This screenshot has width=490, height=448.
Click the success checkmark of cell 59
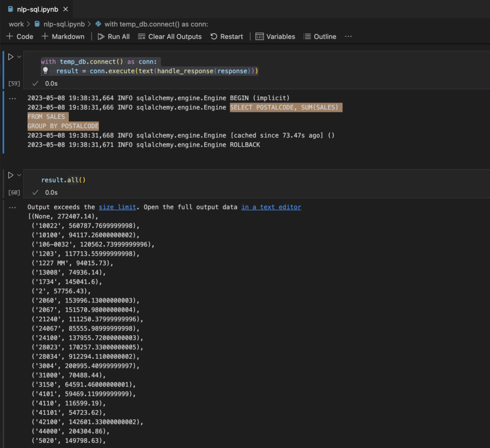tap(35, 83)
